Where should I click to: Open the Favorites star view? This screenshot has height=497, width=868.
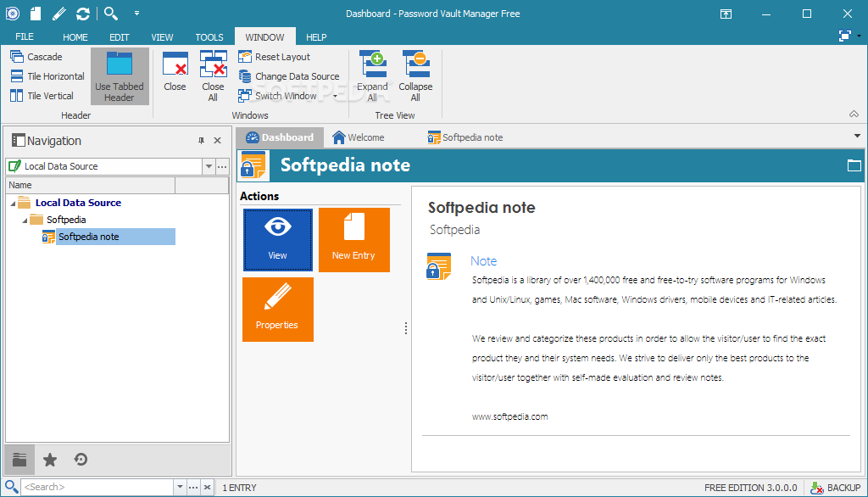point(50,460)
